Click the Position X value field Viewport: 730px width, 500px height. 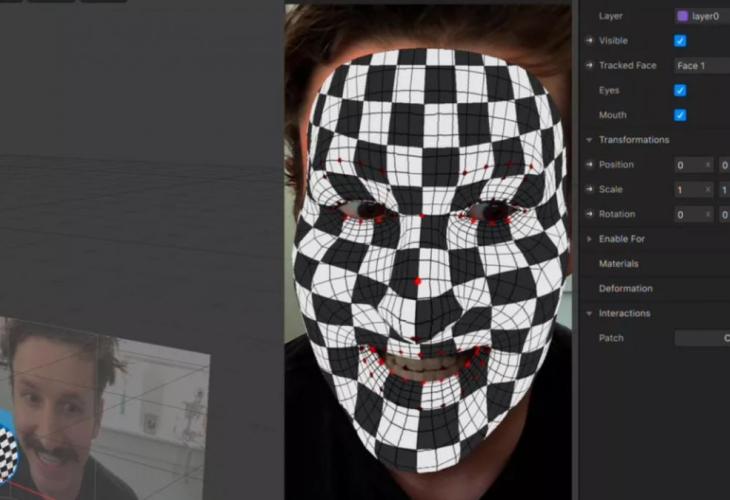[688, 164]
